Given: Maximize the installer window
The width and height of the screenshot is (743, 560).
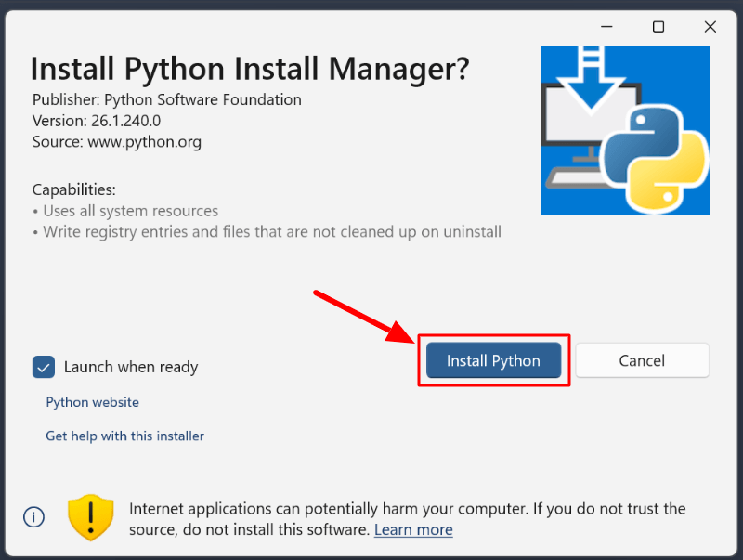Looking at the screenshot, I should (658, 27).
